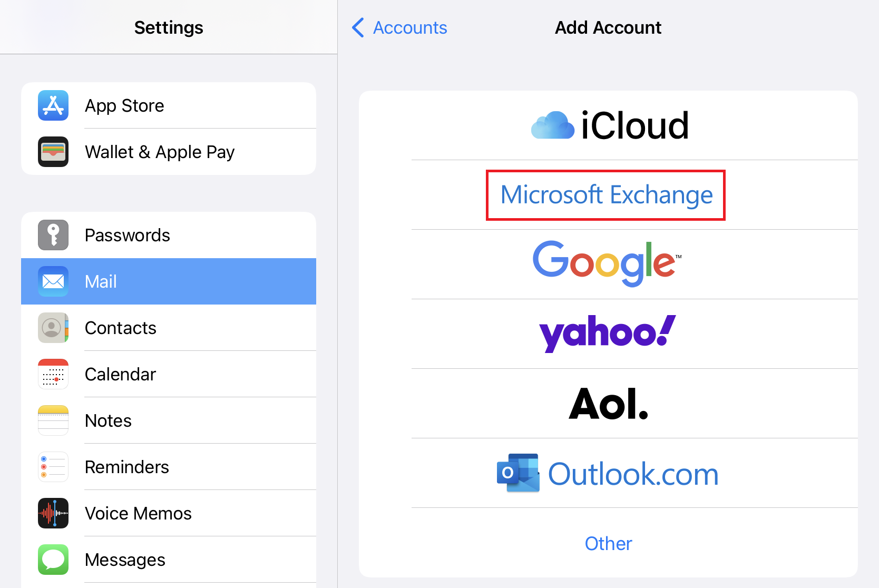Tap the back chevron beside Accounts

tap(358, 27)
